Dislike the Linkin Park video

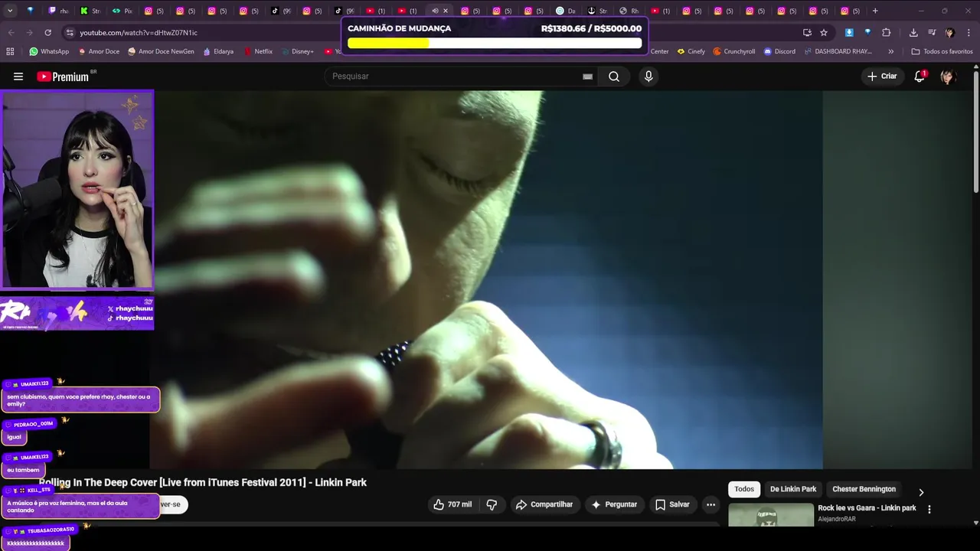[x=492, y=504]
